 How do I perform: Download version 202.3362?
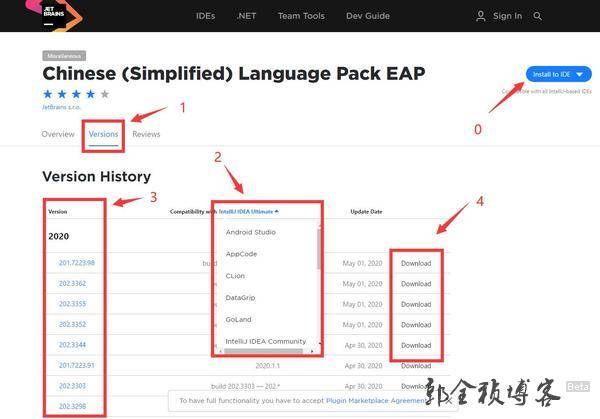tap(416, 284)
